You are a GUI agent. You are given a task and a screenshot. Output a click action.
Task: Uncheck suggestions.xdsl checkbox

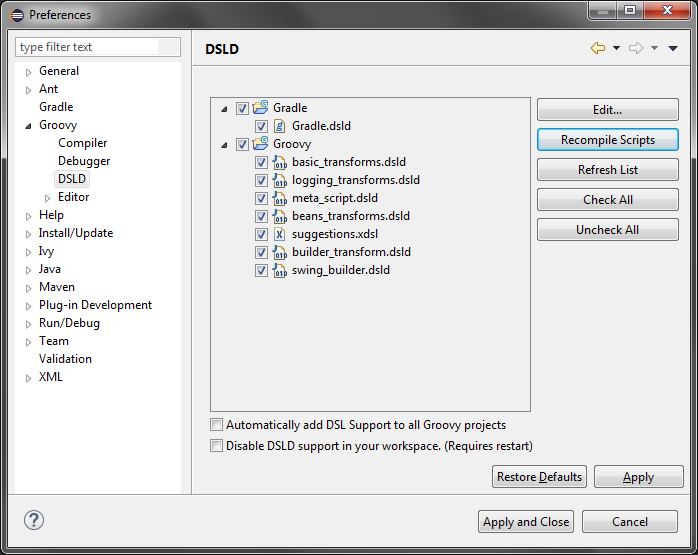(261, 235)
